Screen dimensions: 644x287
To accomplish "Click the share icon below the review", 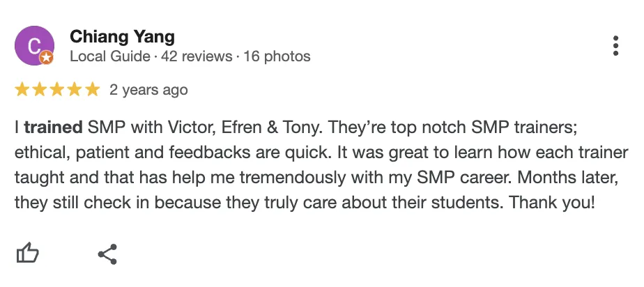I will coord(107,254).
